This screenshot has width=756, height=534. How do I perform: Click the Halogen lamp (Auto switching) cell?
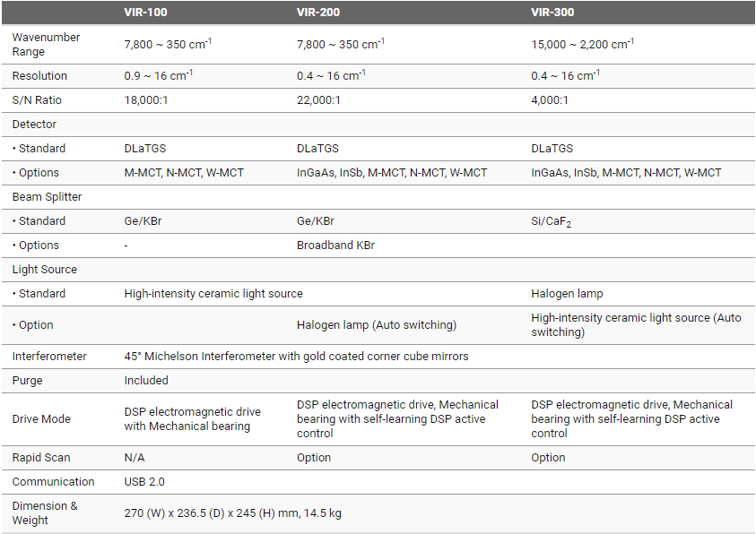377,325
